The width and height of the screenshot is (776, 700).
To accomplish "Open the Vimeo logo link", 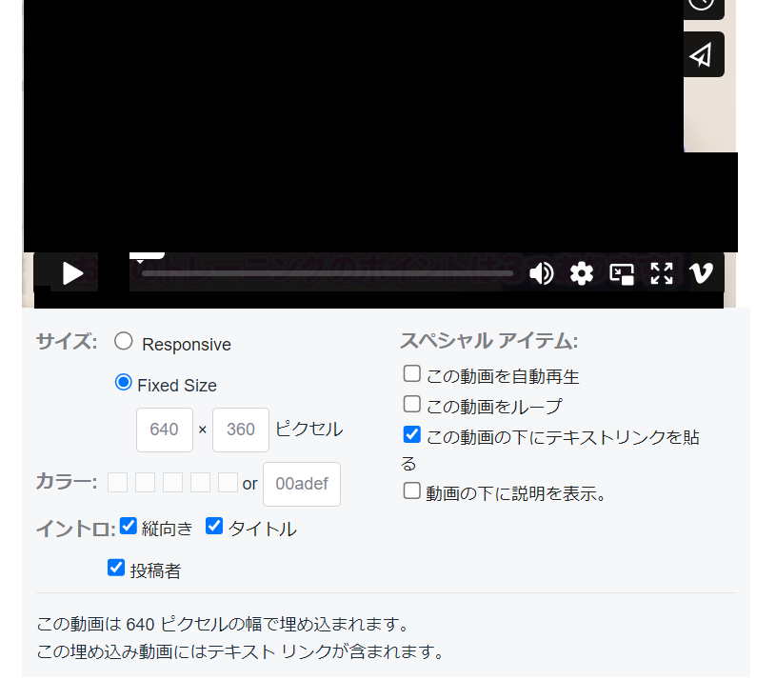I will tap(702, 273).
